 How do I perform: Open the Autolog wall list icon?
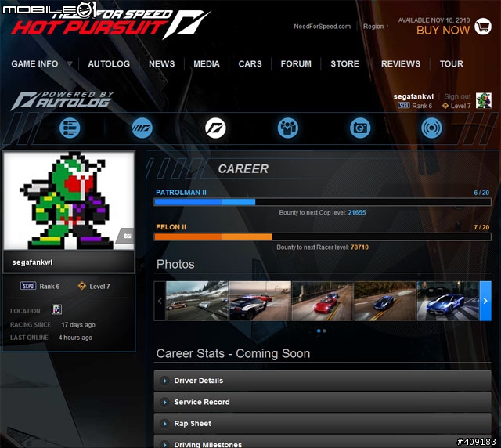(70, 128)
